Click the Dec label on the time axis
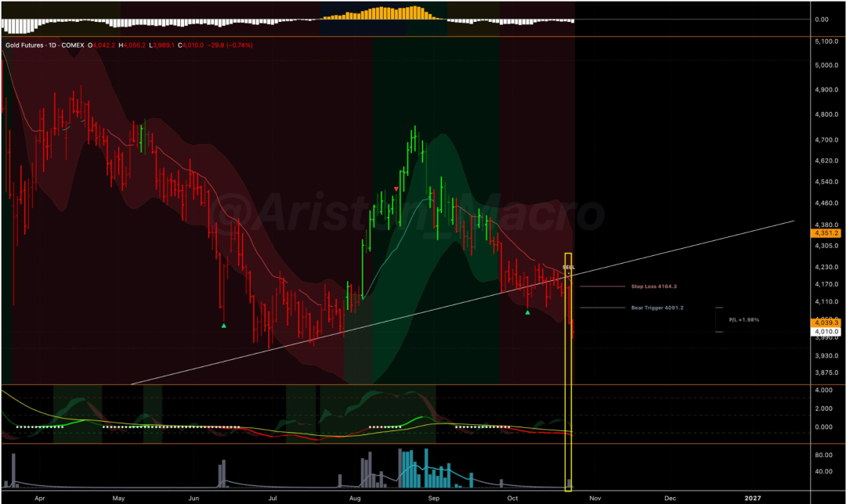Image resolution: width=846 pixels, height=504 pixels. pyautogui.click(x=670, y=498)
